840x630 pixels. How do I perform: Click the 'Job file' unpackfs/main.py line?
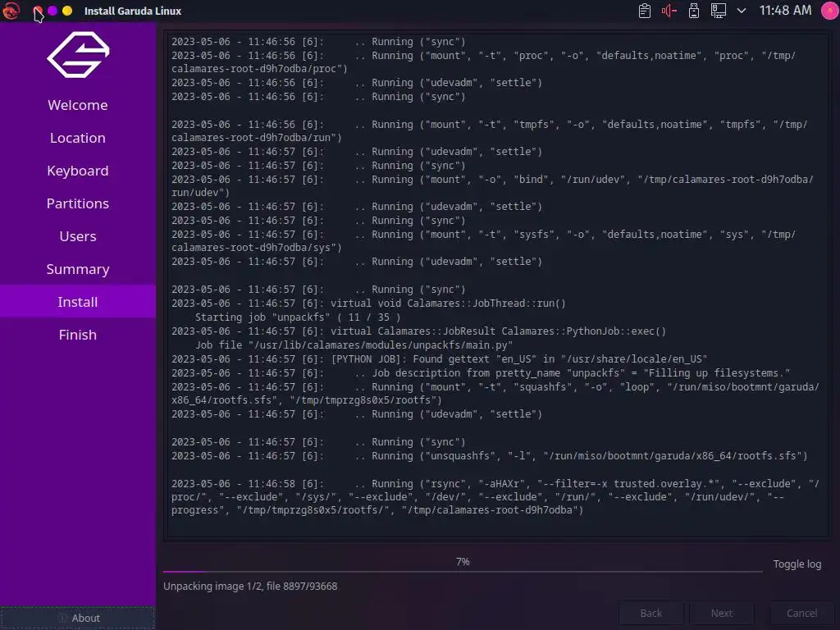click(x=354, y=345)
